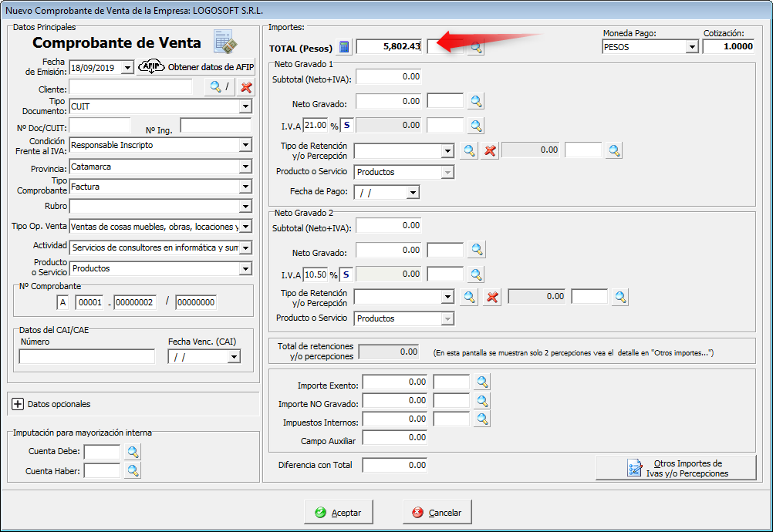
Task: Open Otros Importes de Ivas y/o Percepciones
Action: [676, 468]
